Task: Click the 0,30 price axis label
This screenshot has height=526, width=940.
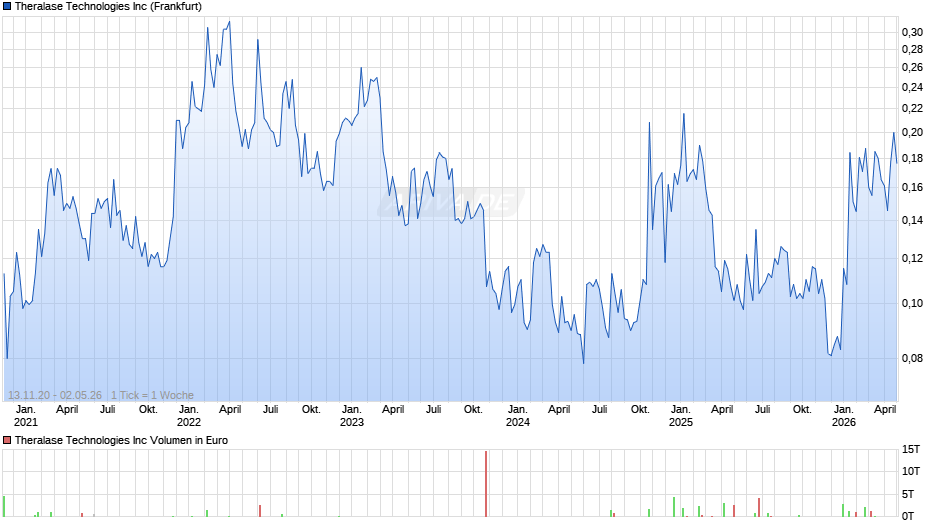Action: [912, 32]
